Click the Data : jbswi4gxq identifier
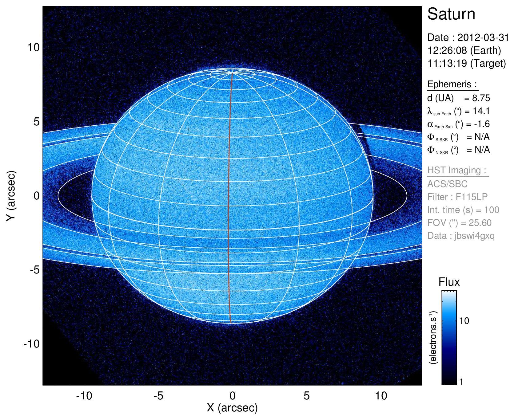514x420 pixels. (461, 236)
